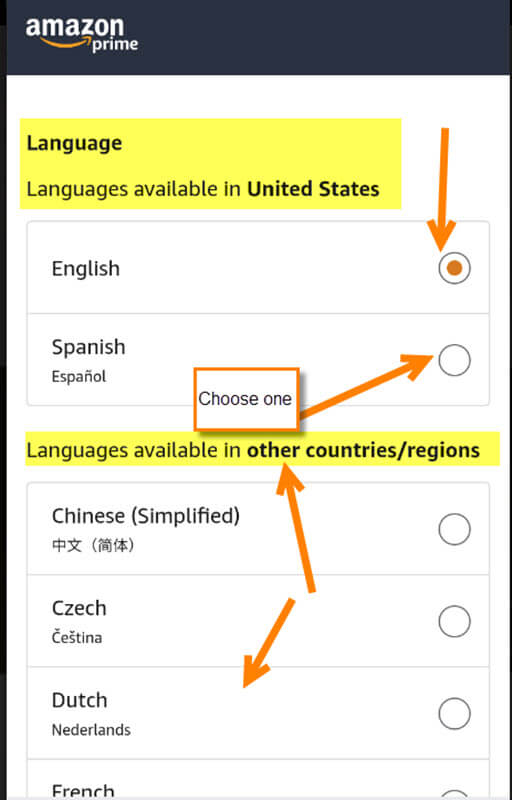Select the Dutch radio button
The height and width of the screenshot is (800, 512).
[x=454, y=713]
